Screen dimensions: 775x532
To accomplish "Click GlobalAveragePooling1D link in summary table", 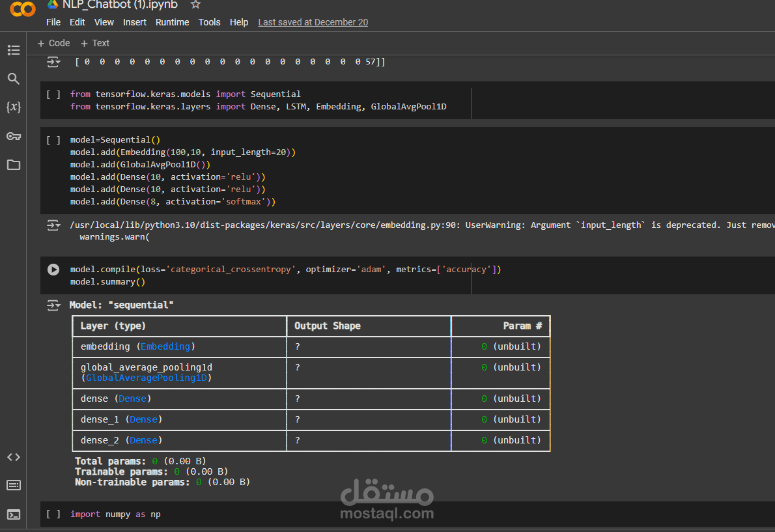I will point(147,378).
